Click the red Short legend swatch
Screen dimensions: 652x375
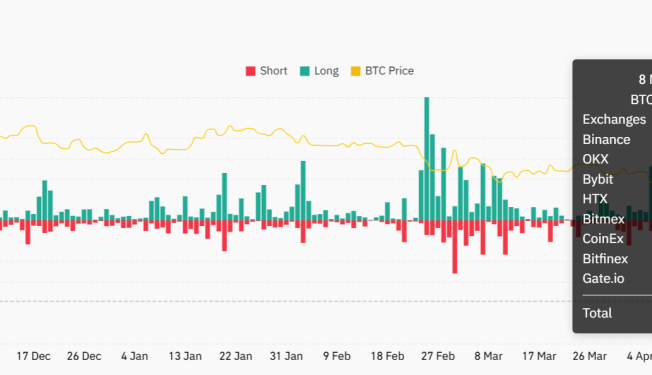pyautogui.click(x=250, y=71)
